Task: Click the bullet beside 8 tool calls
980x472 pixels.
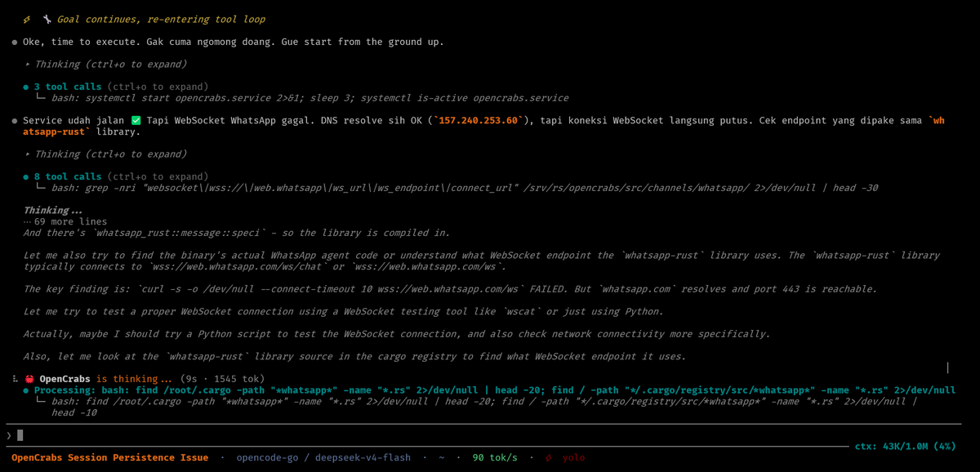Action: click(x=26, y=176)
